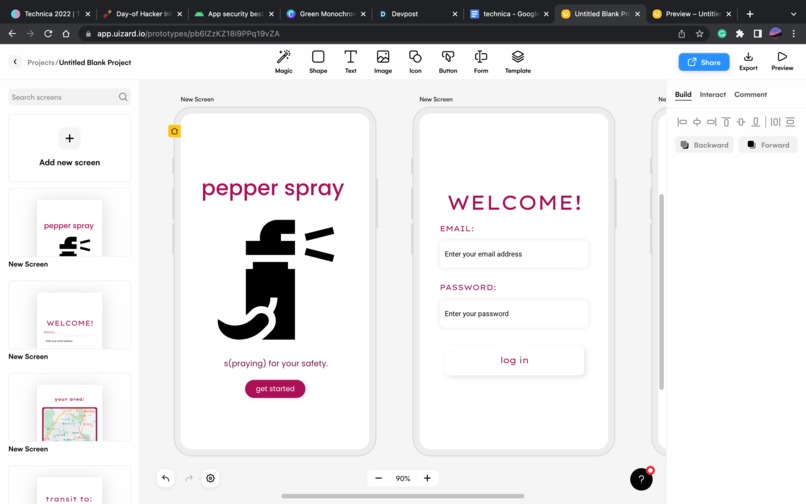The width and height of the screenshot is (806, 504).
Task: Align bottom edges icon
Action: point(756,122)
